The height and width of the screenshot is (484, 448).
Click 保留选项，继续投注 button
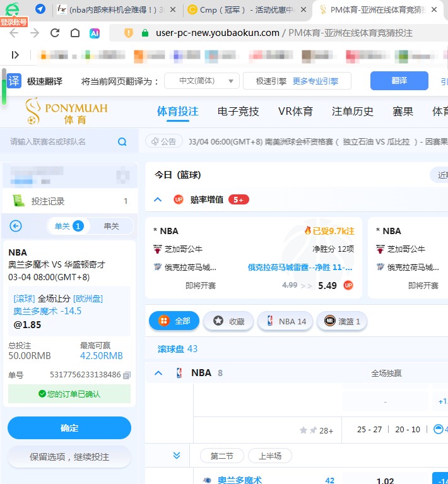click(x=69, y=457)
